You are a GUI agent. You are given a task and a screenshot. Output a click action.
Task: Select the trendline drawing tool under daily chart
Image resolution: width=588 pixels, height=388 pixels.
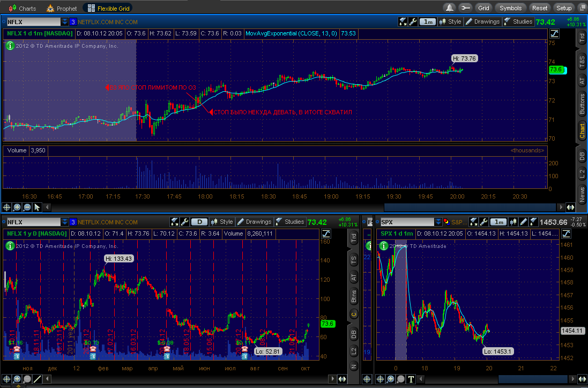tap(37, 379)
